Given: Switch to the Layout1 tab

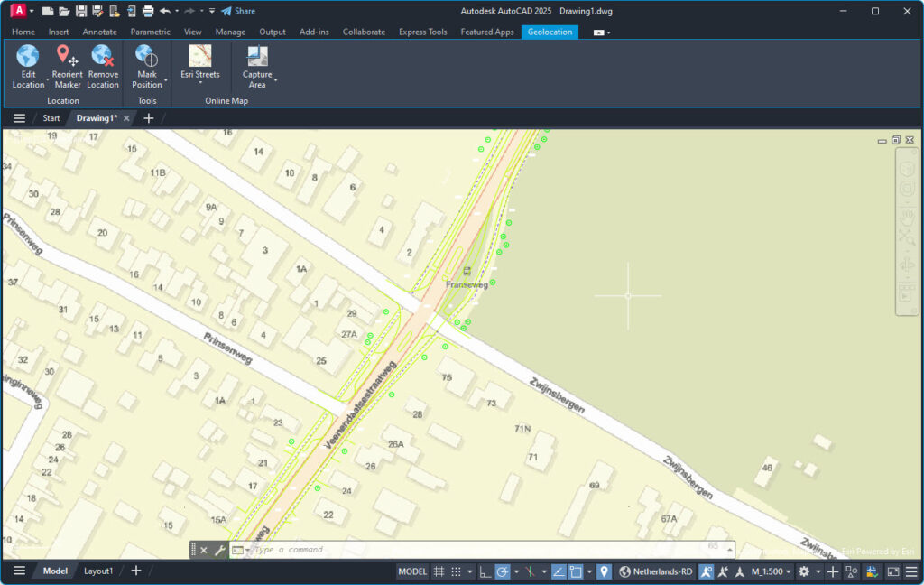Looking at the screenshot, I should 98,571.
